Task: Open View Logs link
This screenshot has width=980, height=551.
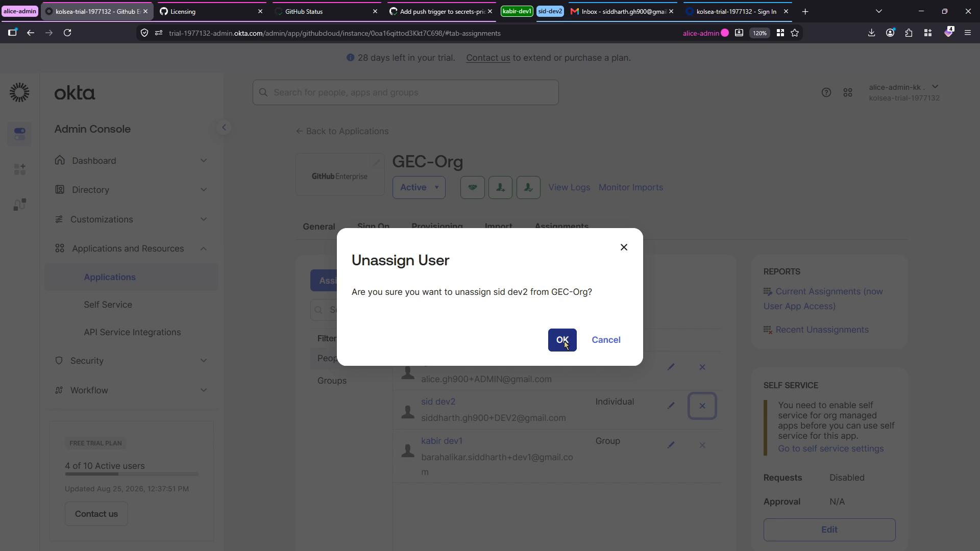Action: click(x=569, y=187)
